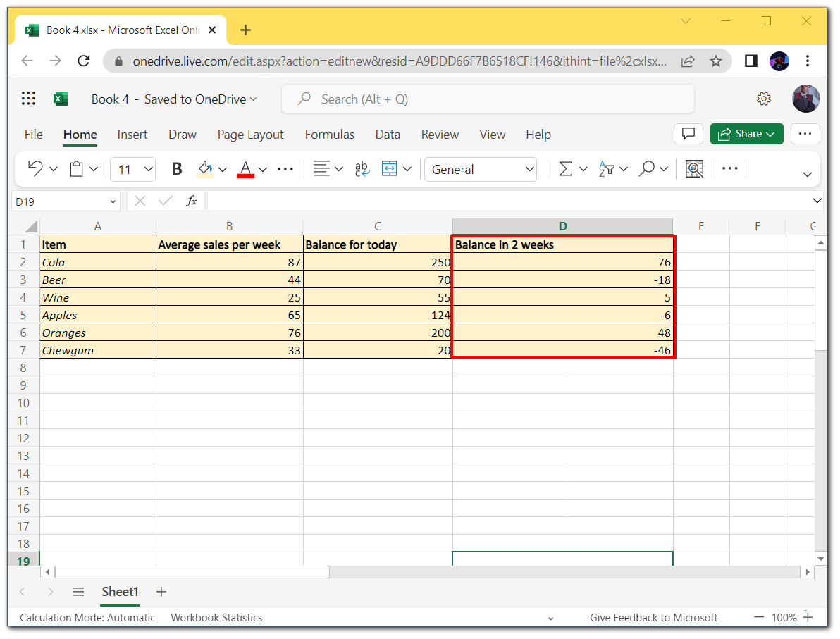This screenshot has height=639, width=840.
Task: Select column D header
Action: [x=562, y=226]
